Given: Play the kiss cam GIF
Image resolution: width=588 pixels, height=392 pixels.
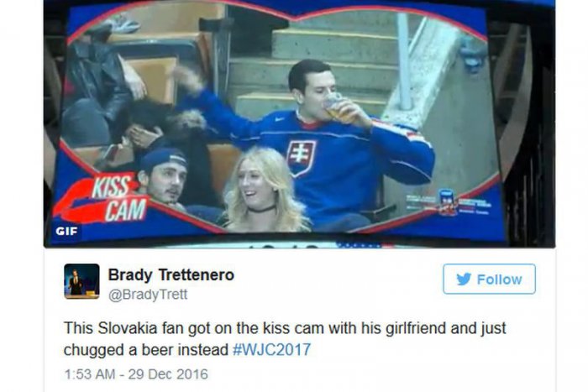Looking at the screenshot, I should [x=299, y=123].
